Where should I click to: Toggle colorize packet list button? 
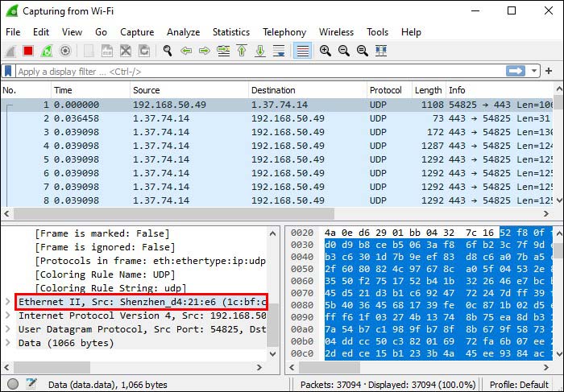click(x=302, y=51)
